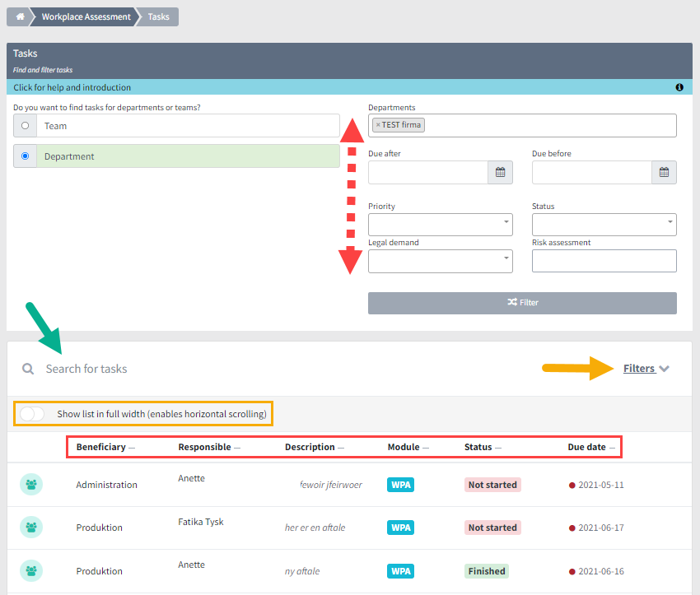The width and height of the screenshot is (700, 595).
Task: Click the red dot beside 2021-06-17
Action: click(572, 528)
